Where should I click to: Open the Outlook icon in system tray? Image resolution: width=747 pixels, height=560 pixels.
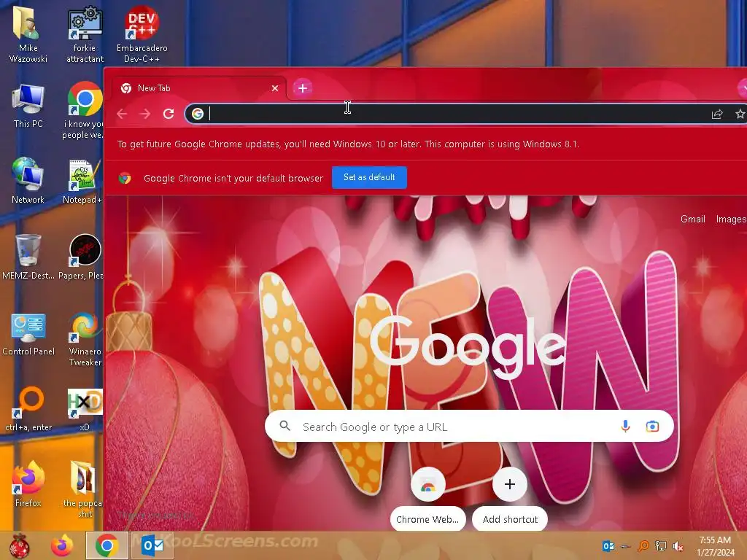(x=608, y=546)
